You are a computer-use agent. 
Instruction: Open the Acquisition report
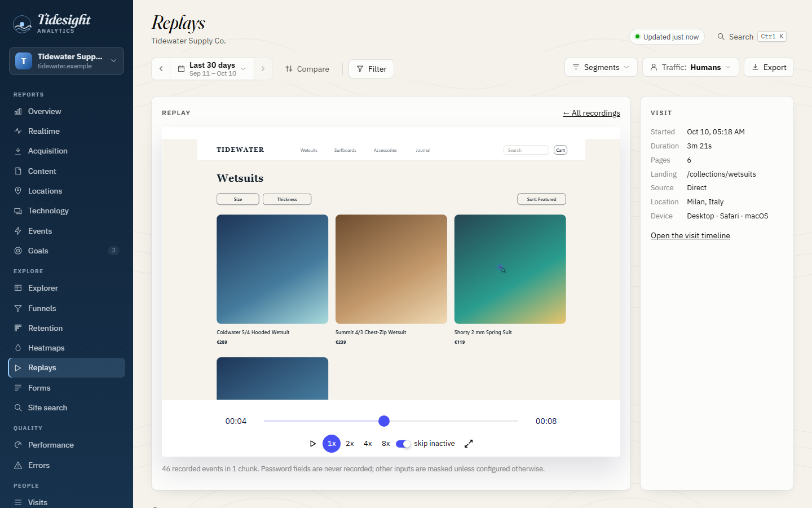(x=67, y=151)
